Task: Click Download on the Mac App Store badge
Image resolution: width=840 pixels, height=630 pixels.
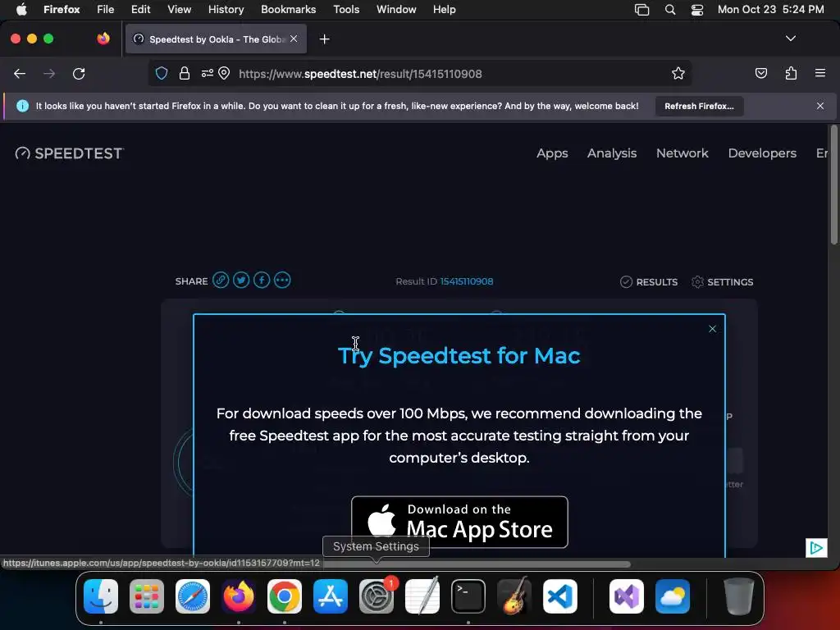Action: tap(459, 522)
